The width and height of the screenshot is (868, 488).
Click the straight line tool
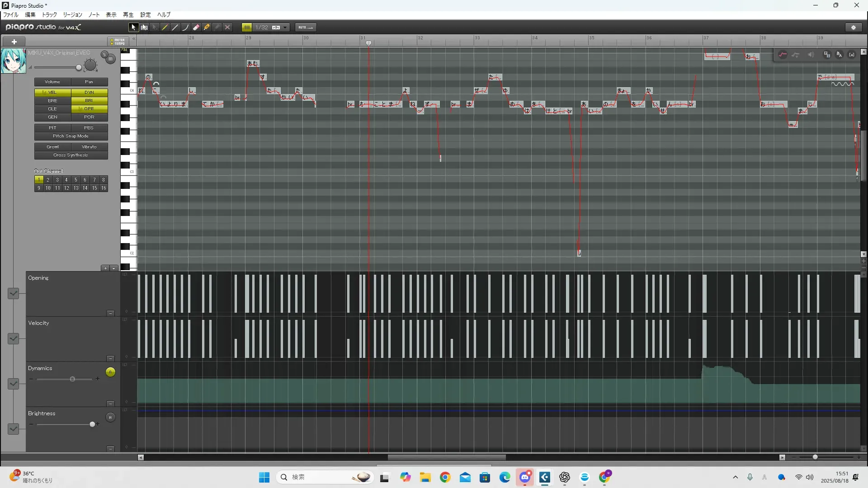[175, 28]
